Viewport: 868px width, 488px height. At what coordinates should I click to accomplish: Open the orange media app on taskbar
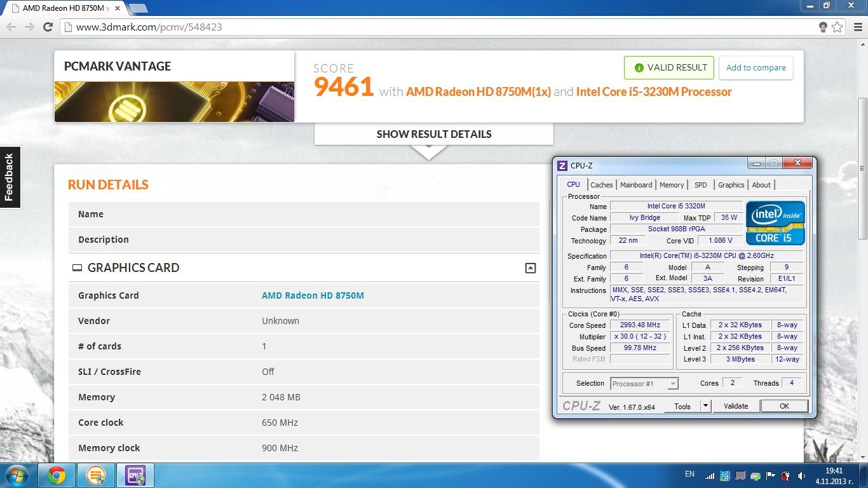pyautogui.click(x=96, y=475)
